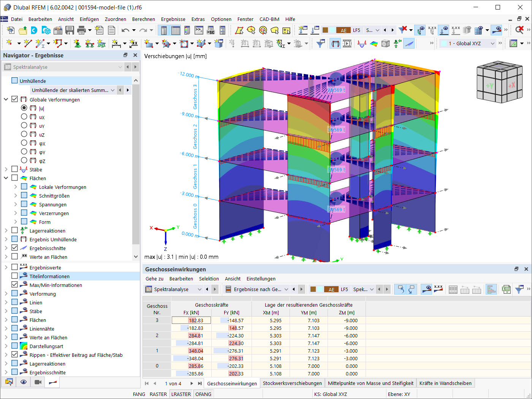Click the search-cancel magnifier icon
Viewport: 532px width, 399px height.
(519, 30)
